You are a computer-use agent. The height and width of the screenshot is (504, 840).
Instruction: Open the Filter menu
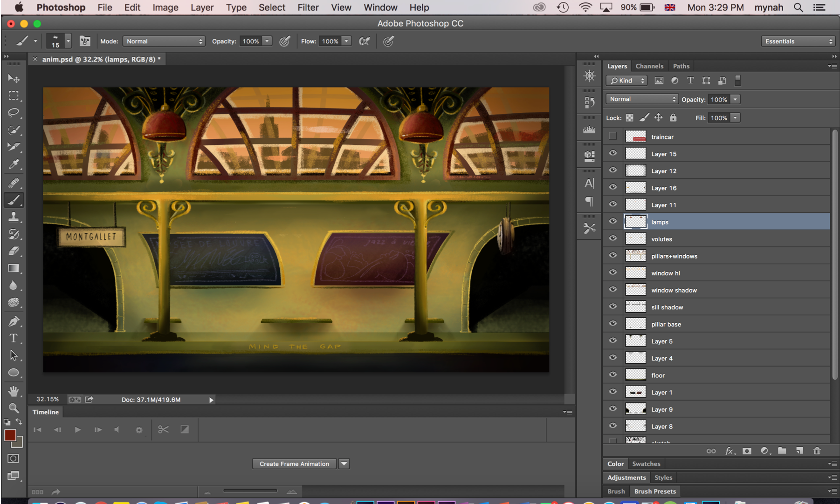tap(308, 7)
